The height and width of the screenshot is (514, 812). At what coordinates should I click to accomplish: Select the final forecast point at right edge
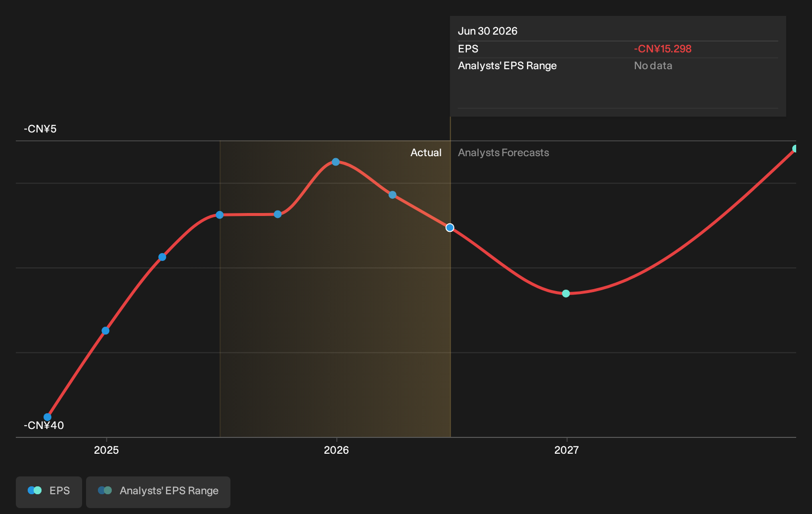[x=796, y=149]
